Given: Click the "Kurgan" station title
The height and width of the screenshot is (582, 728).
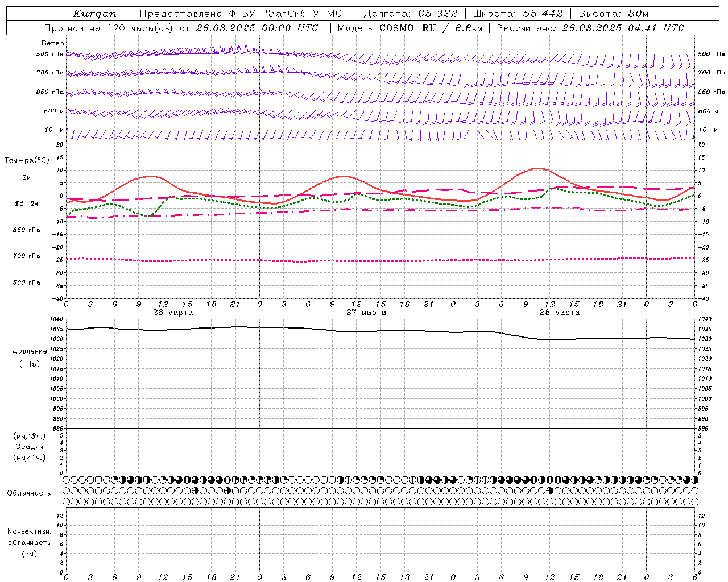Looking at the screenshot, I should tap(94, 14).
